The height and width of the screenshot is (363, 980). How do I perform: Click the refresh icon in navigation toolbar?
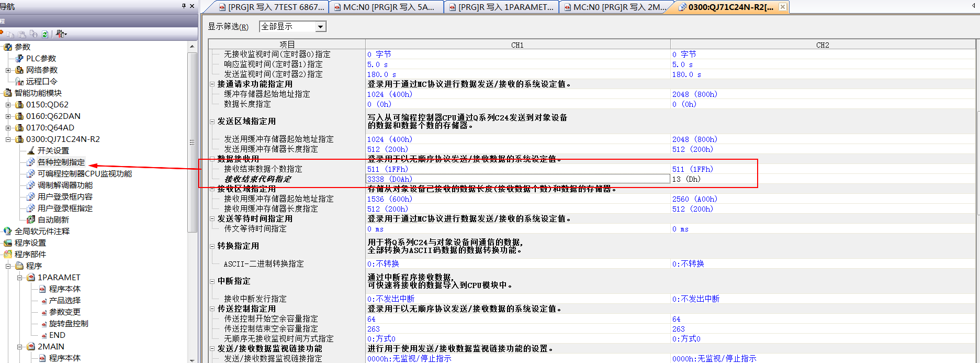(x=45, y=34)
